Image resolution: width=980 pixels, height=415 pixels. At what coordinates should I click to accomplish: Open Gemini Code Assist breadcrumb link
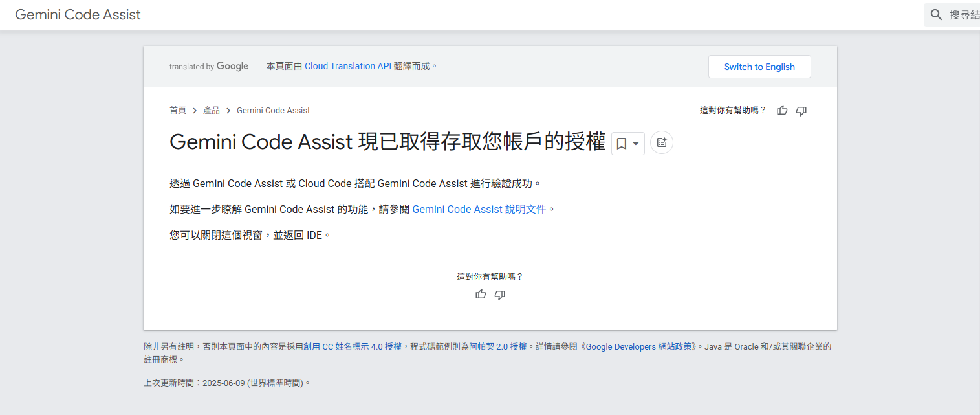click(273, 111)
